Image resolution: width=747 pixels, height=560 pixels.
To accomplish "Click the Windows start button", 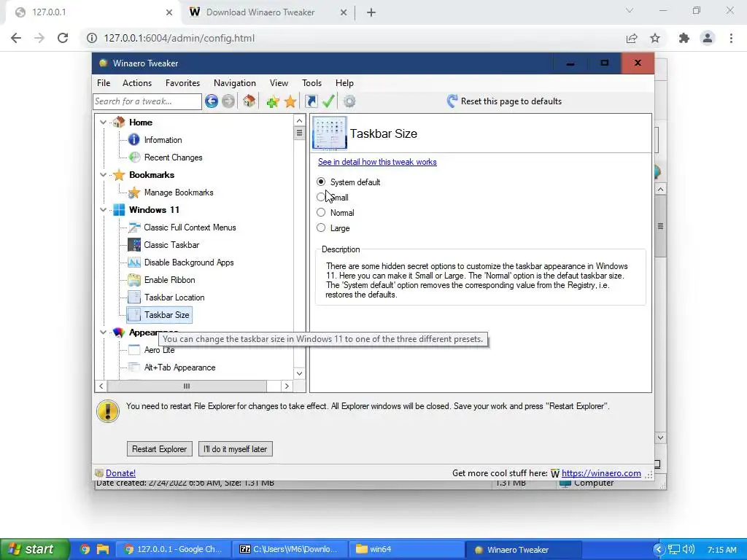I will tap(34, 549).
